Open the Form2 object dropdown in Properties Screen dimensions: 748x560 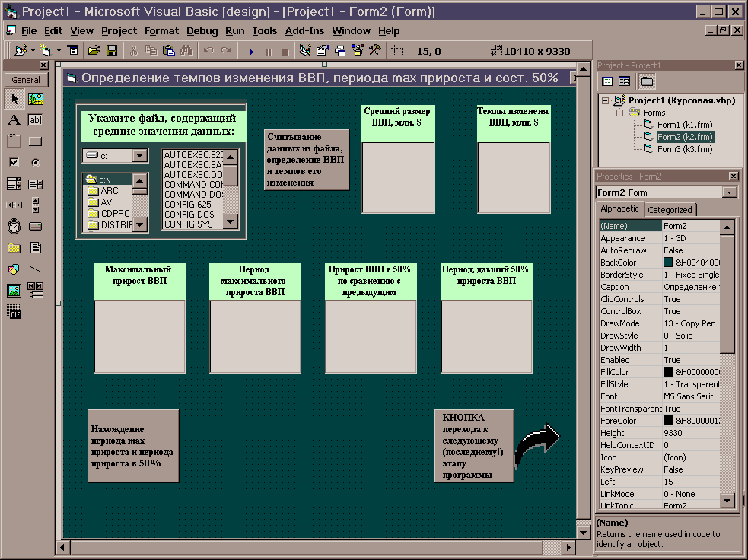[x=730, y=192]
